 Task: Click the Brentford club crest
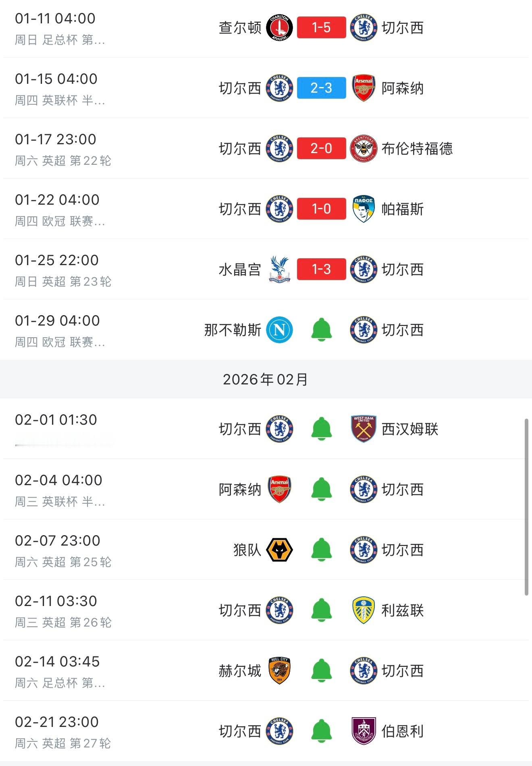click(364, 149)
